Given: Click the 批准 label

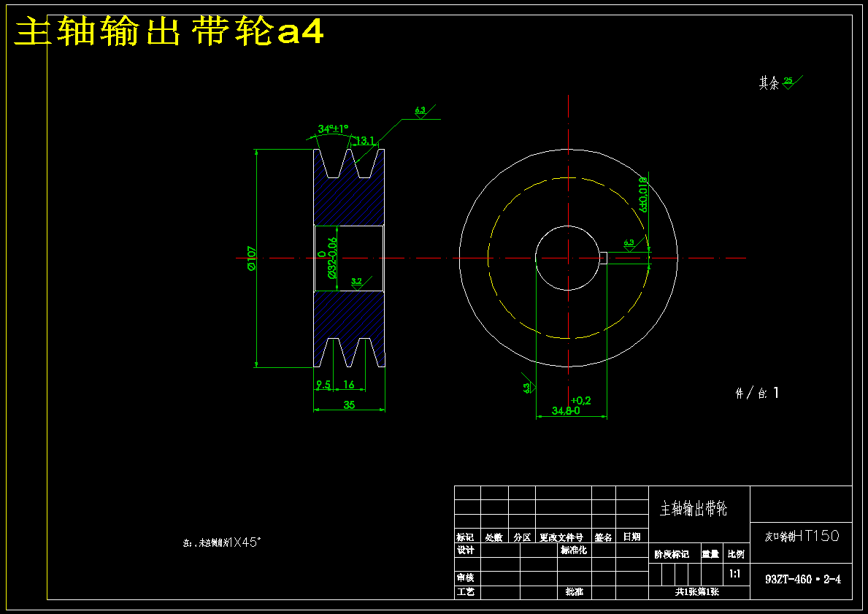Looking at the screenshot, I should 574,592.
